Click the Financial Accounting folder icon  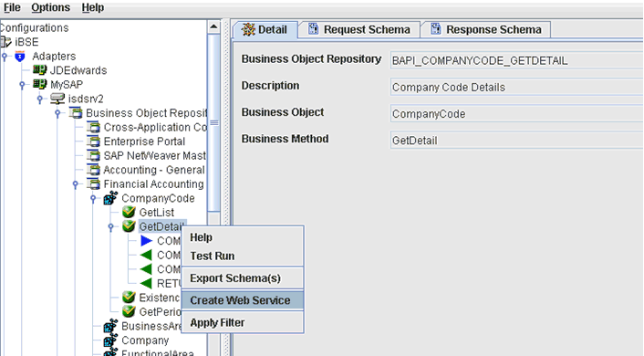coord(93,183)
